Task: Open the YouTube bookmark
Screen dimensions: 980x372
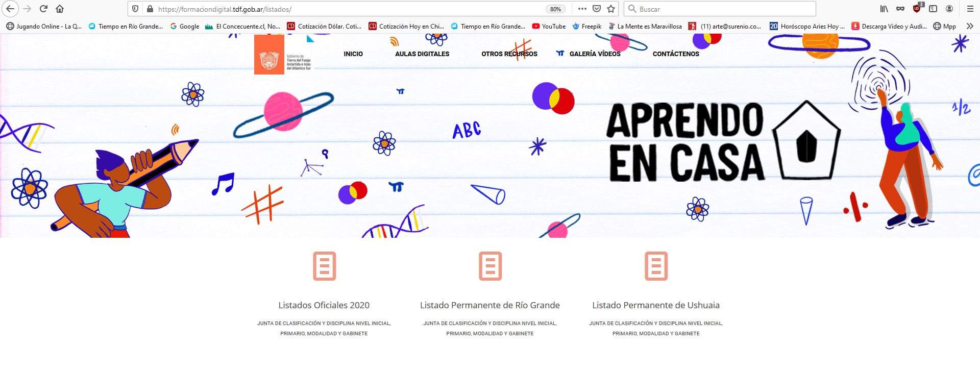Action: click(x=549, y=26)
